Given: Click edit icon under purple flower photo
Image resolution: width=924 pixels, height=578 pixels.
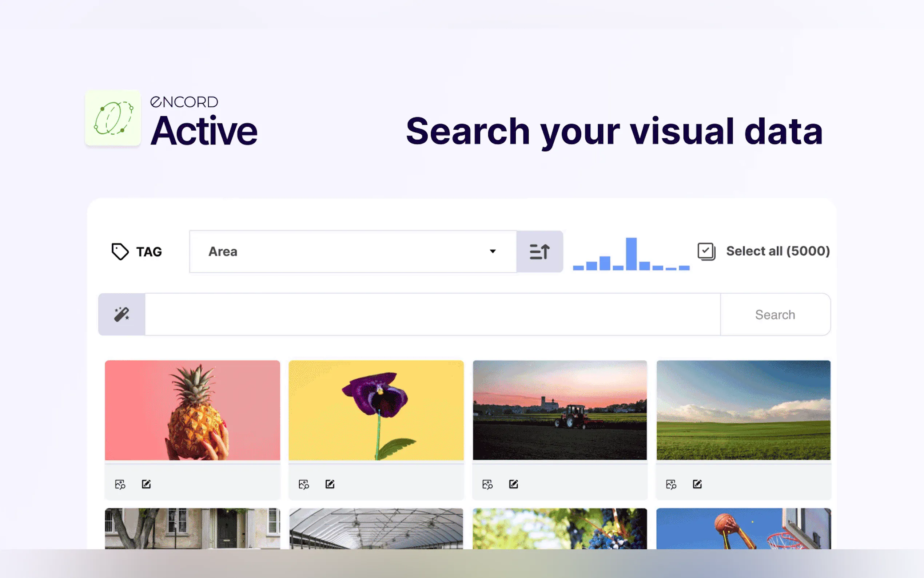Looking at the screenshot, I should tap(330, 484).
